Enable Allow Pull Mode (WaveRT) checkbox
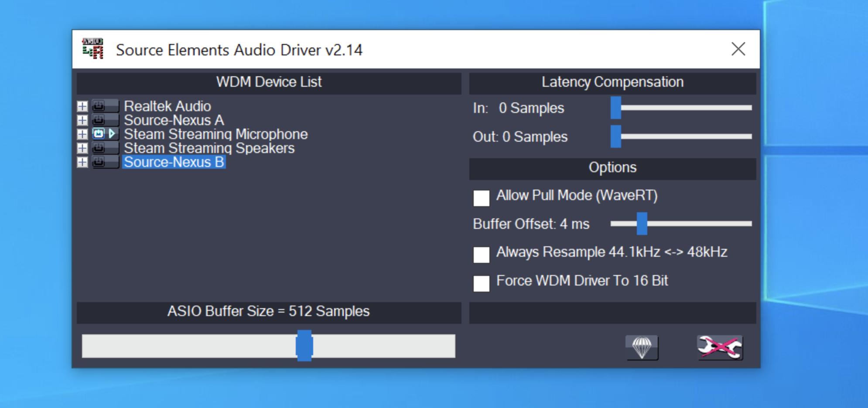868x408 pixels. point(481,198)
